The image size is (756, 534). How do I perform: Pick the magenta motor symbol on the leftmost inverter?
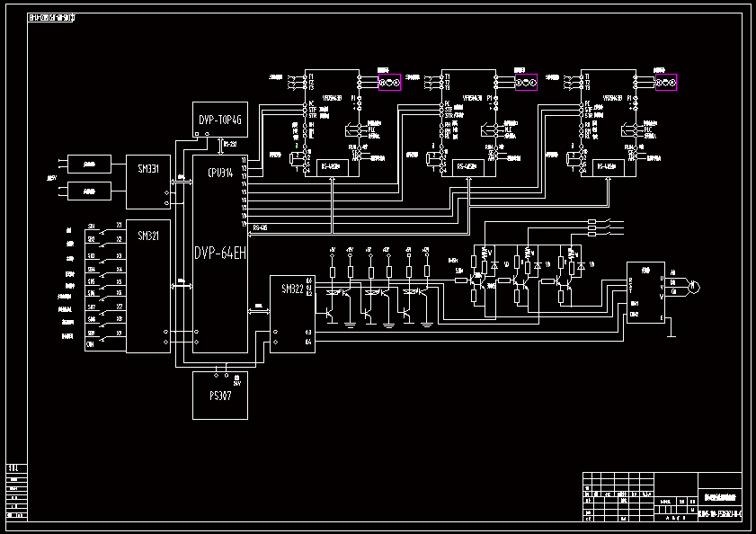(x=389, y=83)
